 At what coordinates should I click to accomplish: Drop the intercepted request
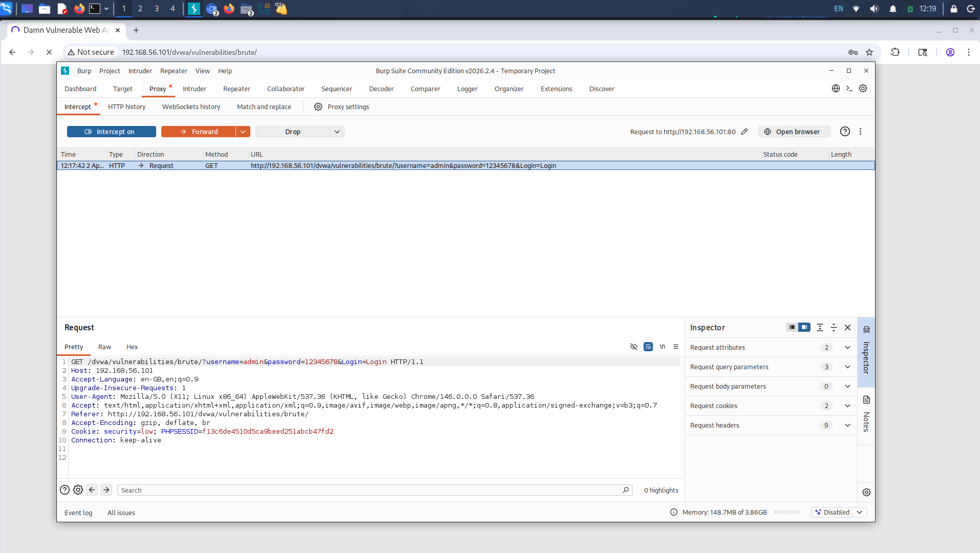click(x=292, y=132)
